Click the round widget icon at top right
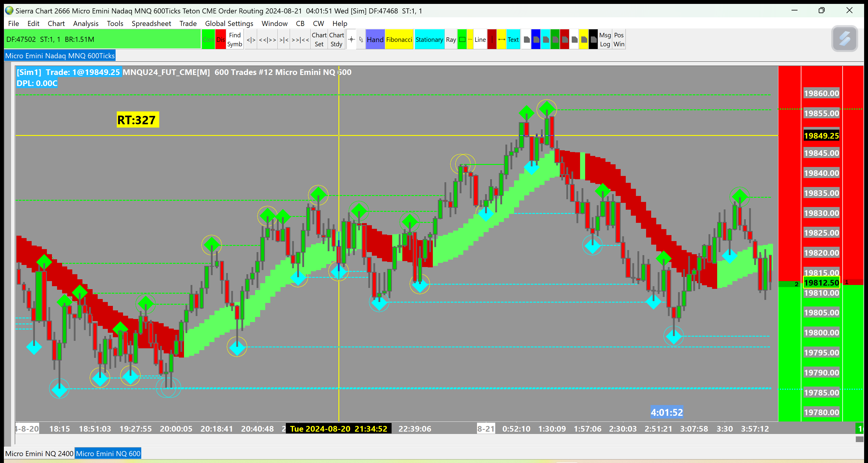Image resolution: width=868 pixels, height=463 pixels. click(x=844, y=39)
